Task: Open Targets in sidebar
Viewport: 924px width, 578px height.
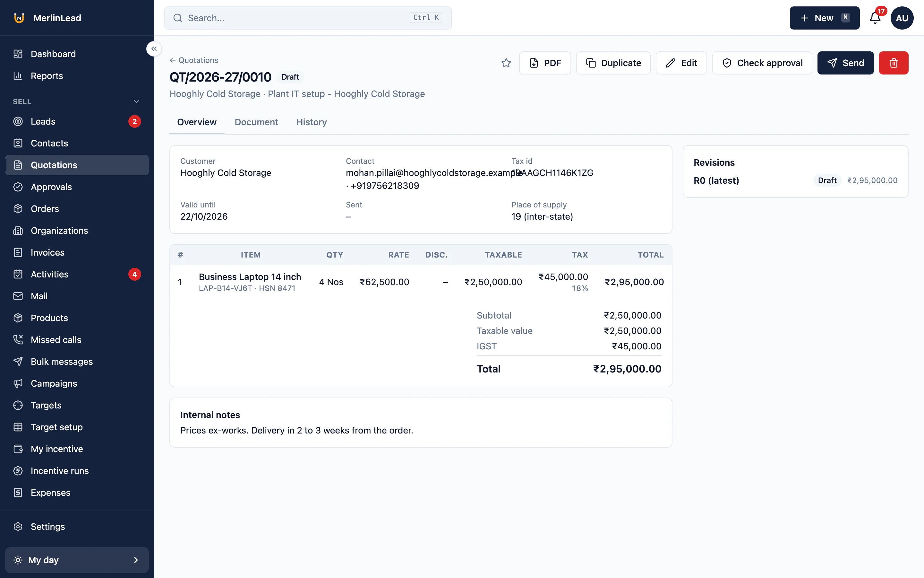Action: point(77,405)
